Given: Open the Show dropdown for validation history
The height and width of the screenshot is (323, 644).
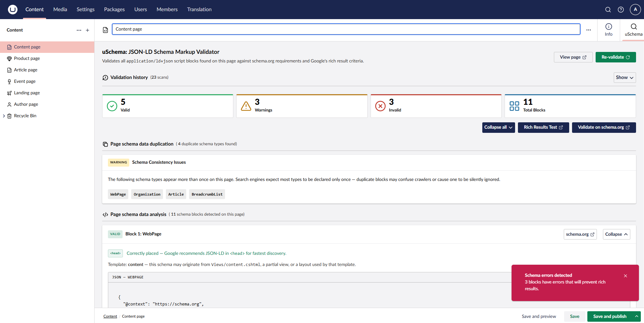Looking at the screenshot, I should click(624, 77).
